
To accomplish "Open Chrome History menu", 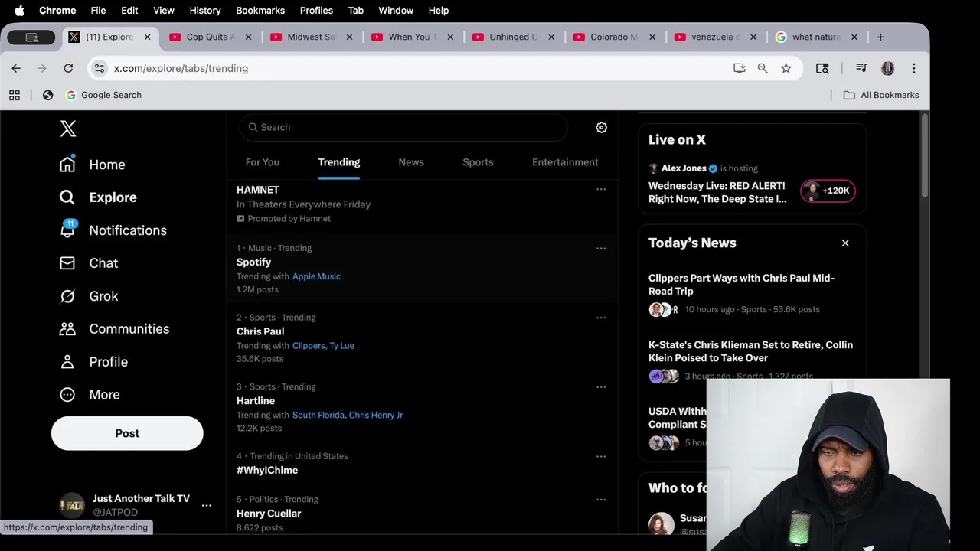I will (205, 11).
